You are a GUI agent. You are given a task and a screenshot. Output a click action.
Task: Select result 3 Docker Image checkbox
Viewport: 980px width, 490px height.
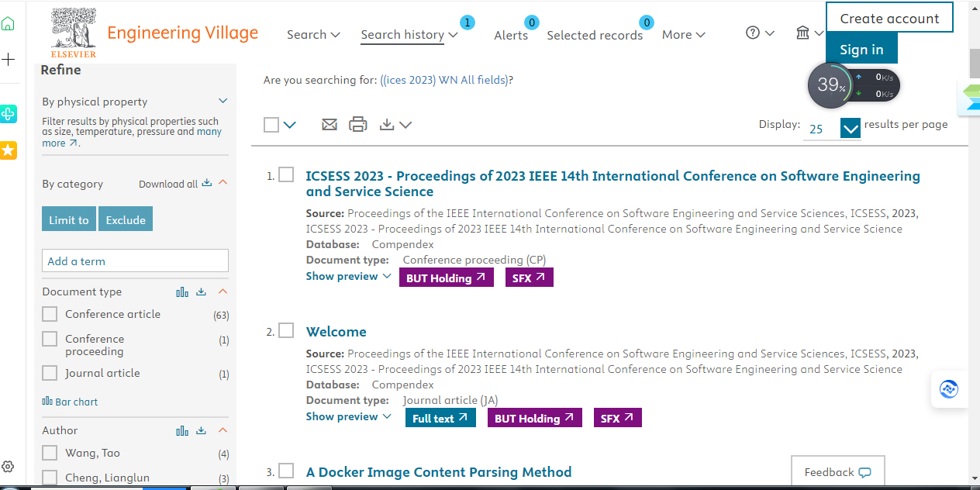pyautogui.click(x=286, y=471)
